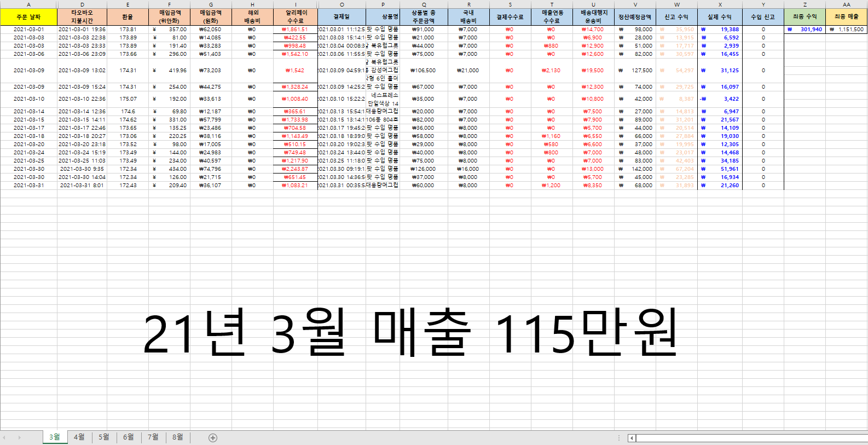
Task: Select column H header
Action: pos(252,4)
